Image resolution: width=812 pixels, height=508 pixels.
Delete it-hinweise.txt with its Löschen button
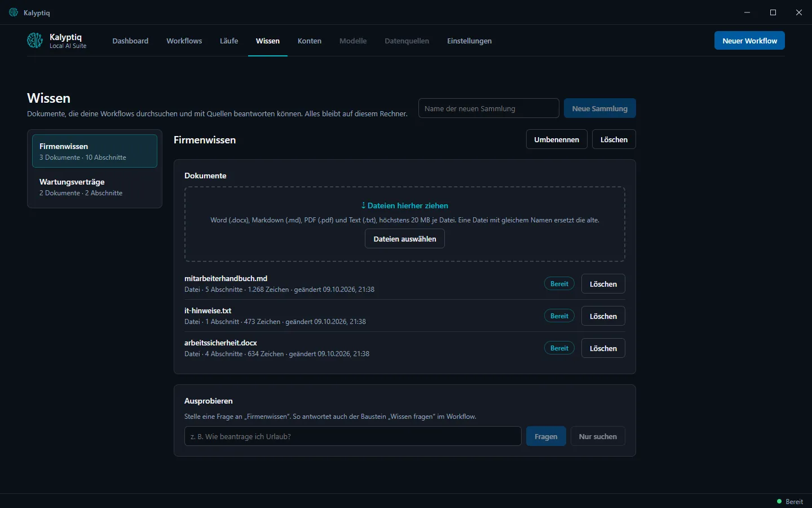[603, 316]
